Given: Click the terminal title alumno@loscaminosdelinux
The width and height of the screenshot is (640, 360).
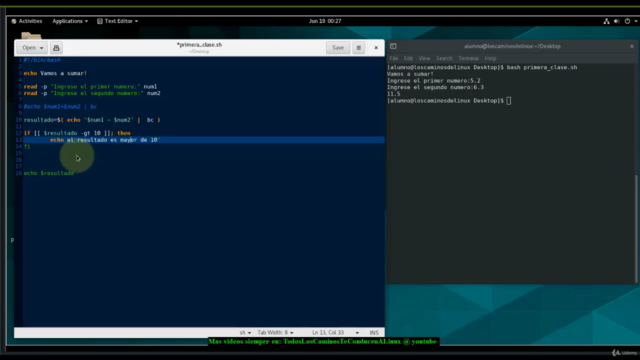Looking at the screenshot, I should (x=512, y=46).
